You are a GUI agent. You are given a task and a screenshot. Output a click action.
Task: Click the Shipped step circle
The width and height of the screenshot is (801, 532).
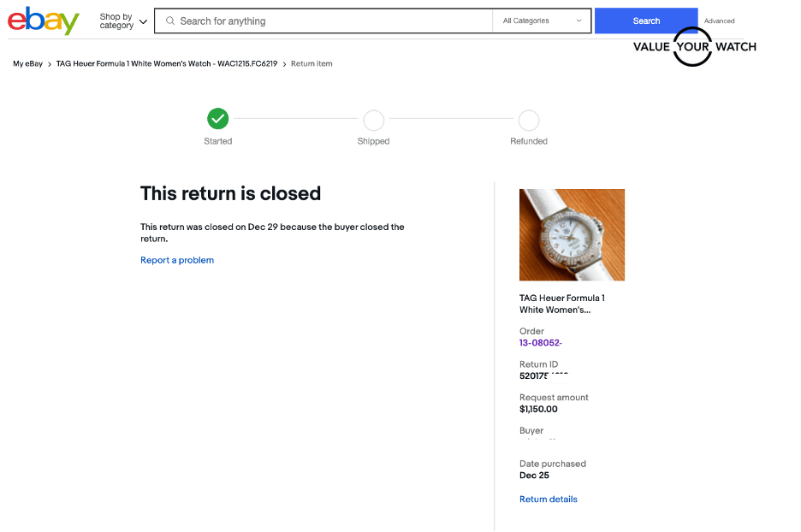pos(373,120)
